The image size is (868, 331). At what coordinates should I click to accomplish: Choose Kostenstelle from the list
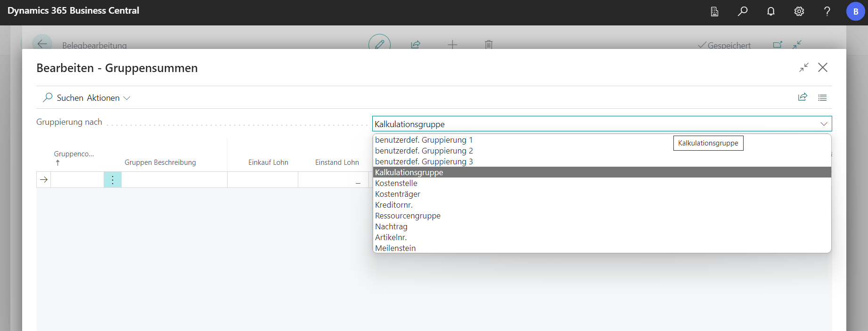click(396, 183)
